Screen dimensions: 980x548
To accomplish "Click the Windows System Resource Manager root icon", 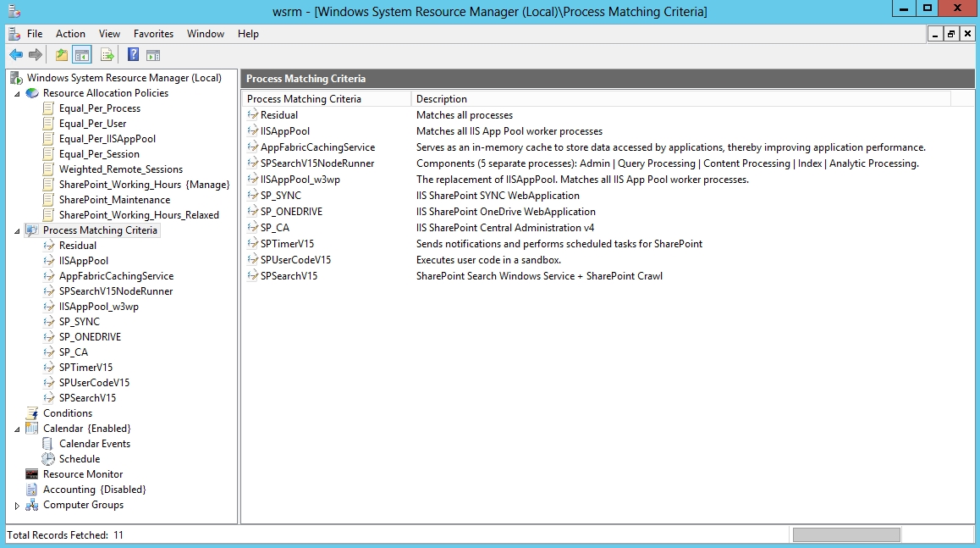I will [17, 78].
